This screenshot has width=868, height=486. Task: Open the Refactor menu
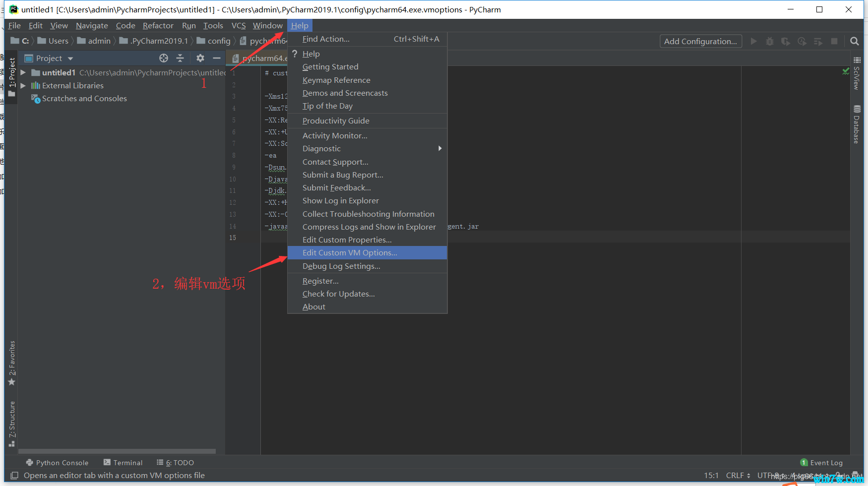[158, 25]
